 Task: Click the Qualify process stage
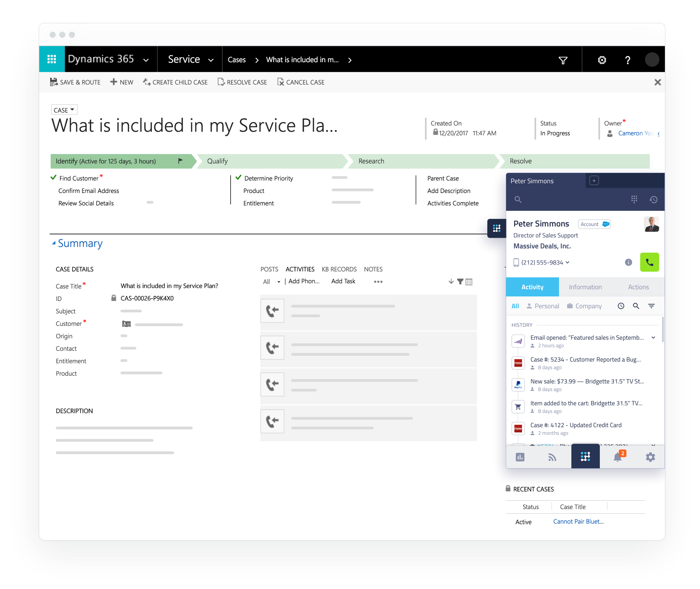tap(218, 161)
